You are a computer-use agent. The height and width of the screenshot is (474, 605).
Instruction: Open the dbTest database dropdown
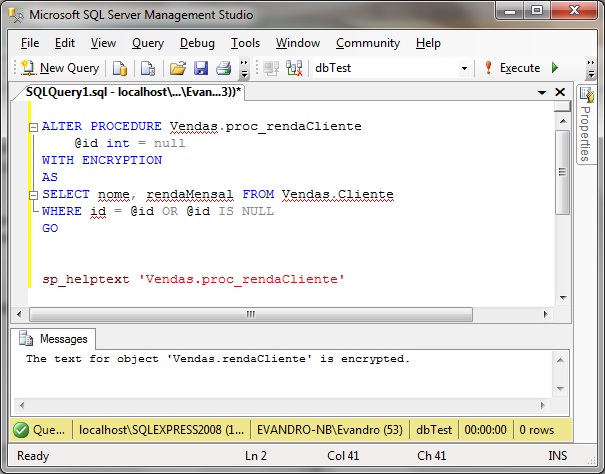(464, 69)
